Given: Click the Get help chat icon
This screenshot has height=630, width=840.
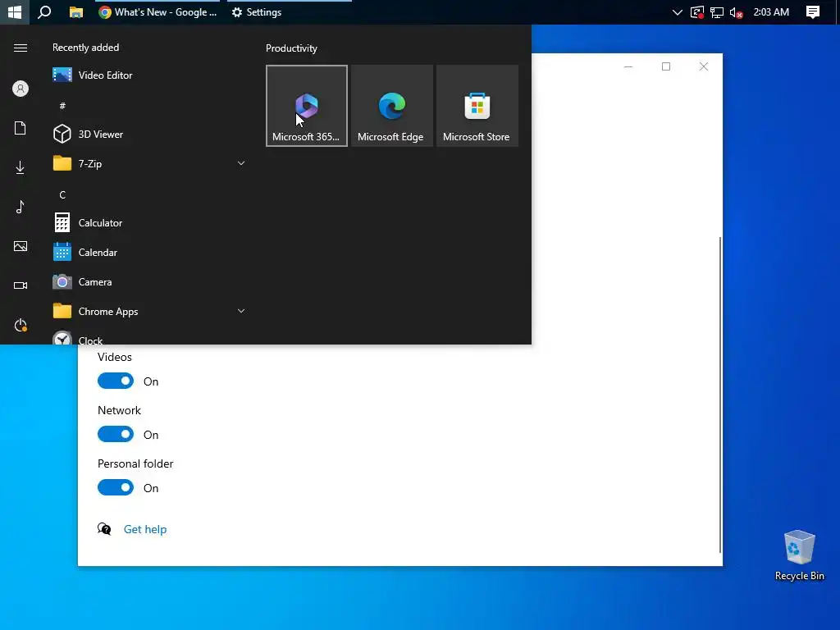Looking at the screenshot, I should (x=104, y=529).
